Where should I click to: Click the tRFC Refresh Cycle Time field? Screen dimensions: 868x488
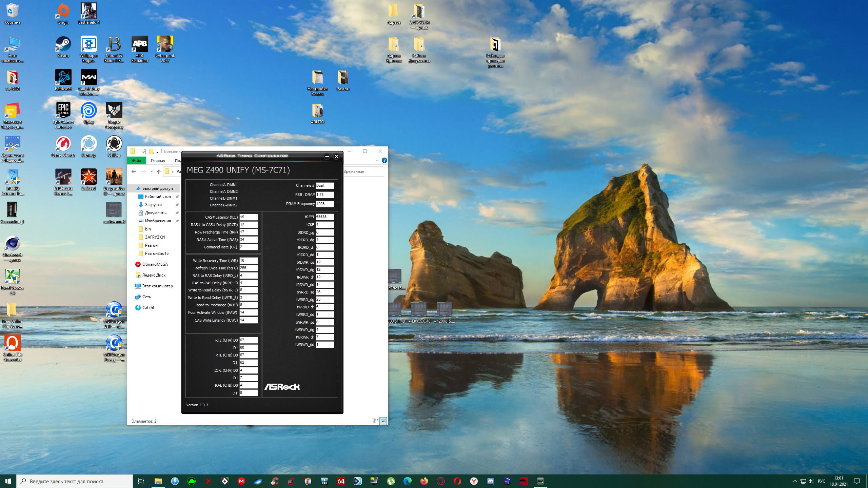[248, 268]
